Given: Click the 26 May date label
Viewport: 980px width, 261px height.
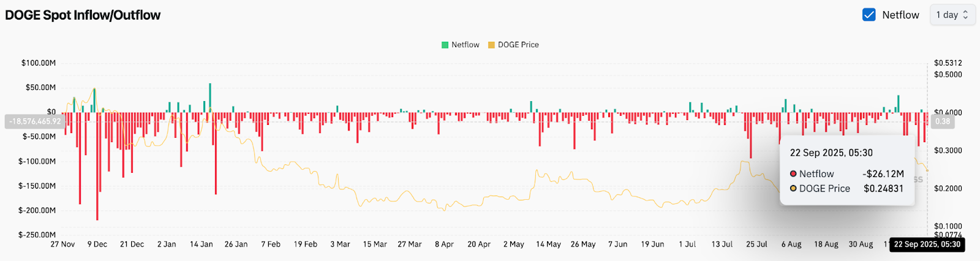Looking at the screenshot, I should pos(583,244).
